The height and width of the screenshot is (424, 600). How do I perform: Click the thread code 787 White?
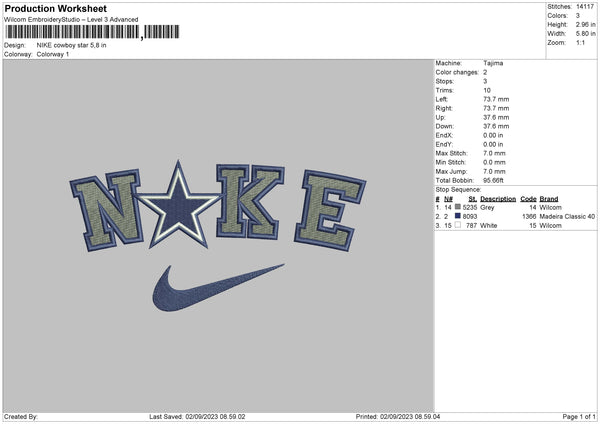point(481,226)
